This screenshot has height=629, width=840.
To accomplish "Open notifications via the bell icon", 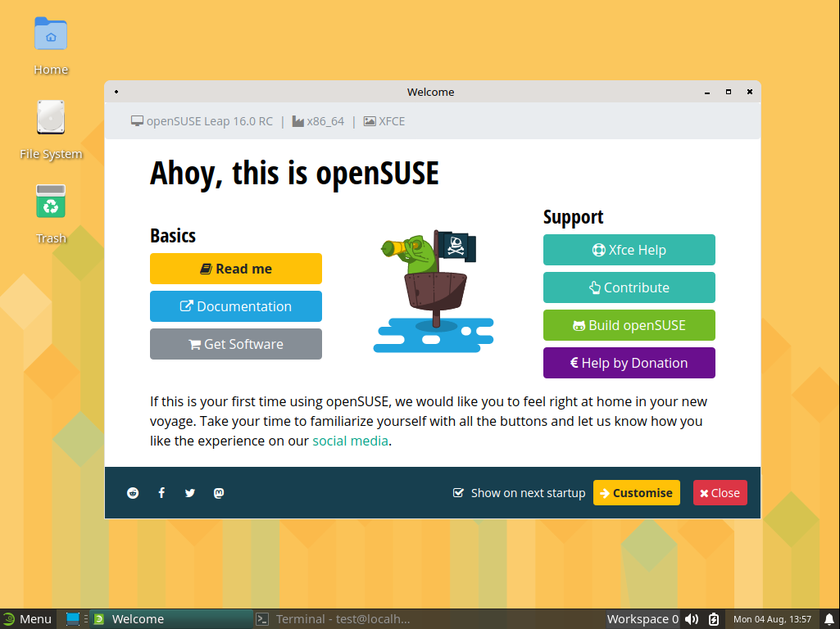I will tap(829, 618).
